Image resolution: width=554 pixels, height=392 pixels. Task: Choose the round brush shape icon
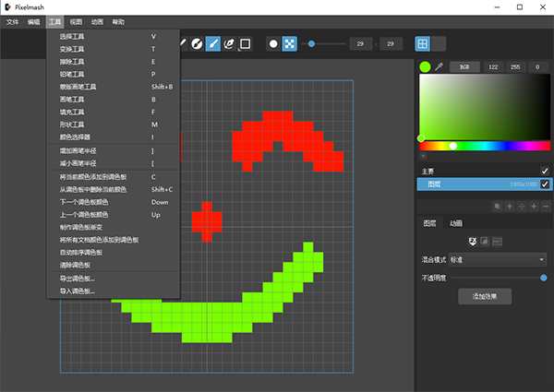coord(273,43)
